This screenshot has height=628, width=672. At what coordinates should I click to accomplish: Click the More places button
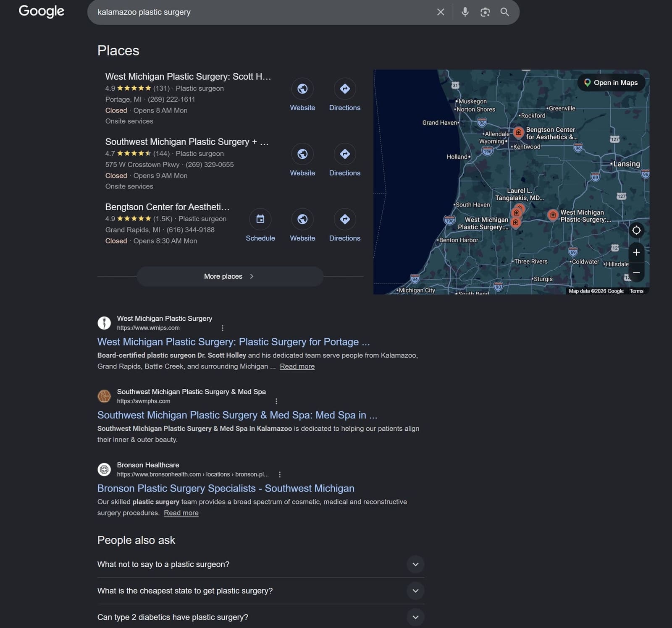pyautogui.click(x=230, y=276)
